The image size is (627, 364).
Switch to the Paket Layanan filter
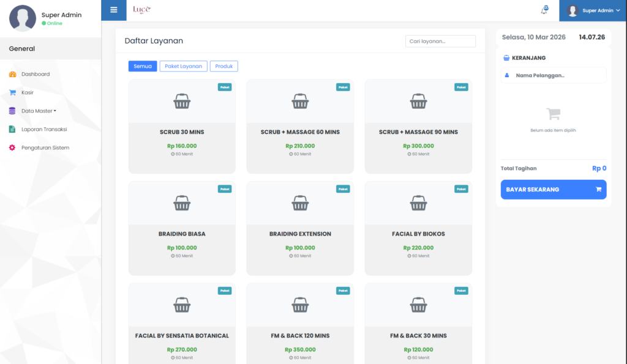(x=183, y=66)
